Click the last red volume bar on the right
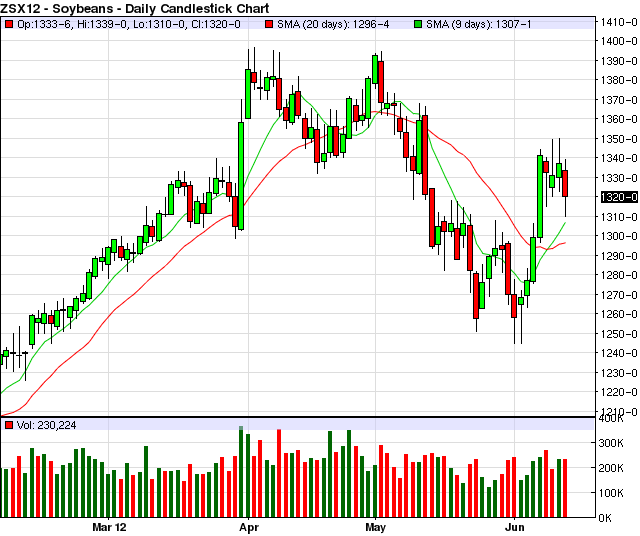 point(565,488)
